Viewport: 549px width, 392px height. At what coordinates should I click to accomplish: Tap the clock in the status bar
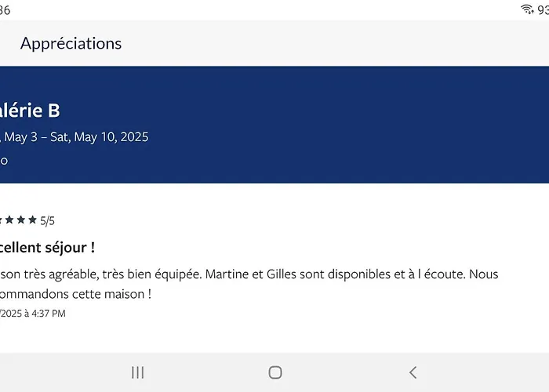(5, 9)
